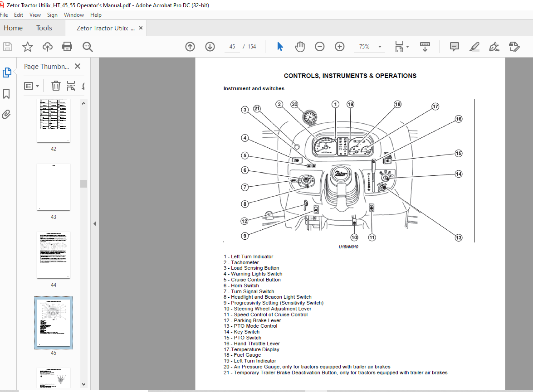Open the Find text magnifier tool
The height and width of the screenshot is (392, 533).
coord(88,47)
